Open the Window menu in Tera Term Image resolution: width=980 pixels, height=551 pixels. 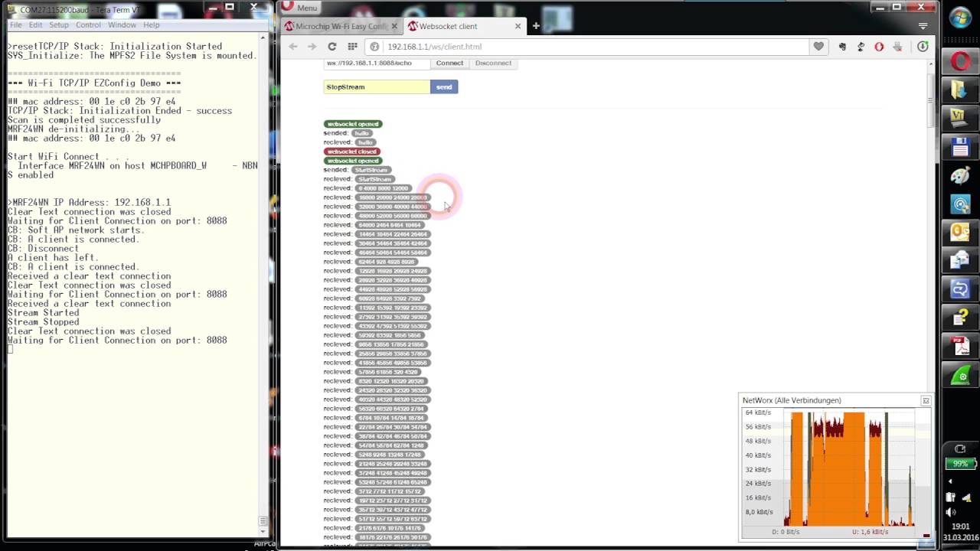pyautogui.click(x=122, y=25)
